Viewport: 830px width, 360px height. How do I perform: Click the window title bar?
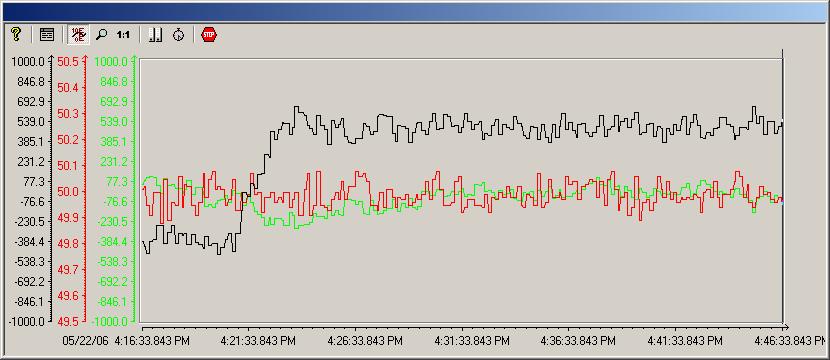pyautogui.click(x=415, y=12)
